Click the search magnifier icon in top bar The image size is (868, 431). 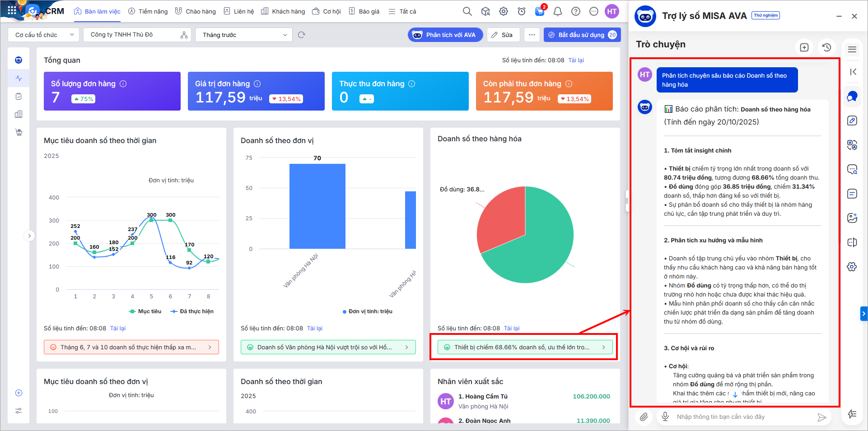pyautogui.click(x=467, y=11)
